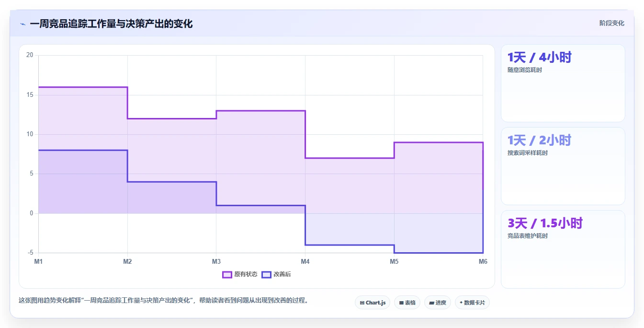Toggle the 原有状态 legend entry
This screenshot has height=328, width=644.
[240, 274]
